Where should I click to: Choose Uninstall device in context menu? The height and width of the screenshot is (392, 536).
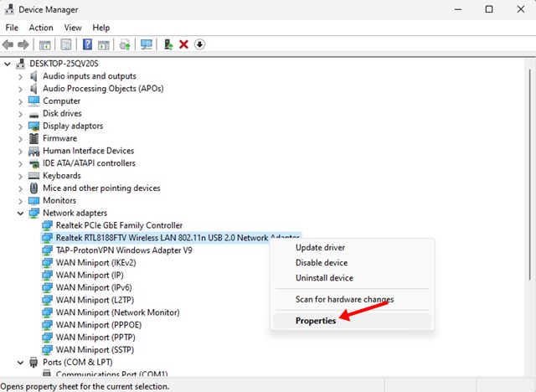tap(352, 277)
